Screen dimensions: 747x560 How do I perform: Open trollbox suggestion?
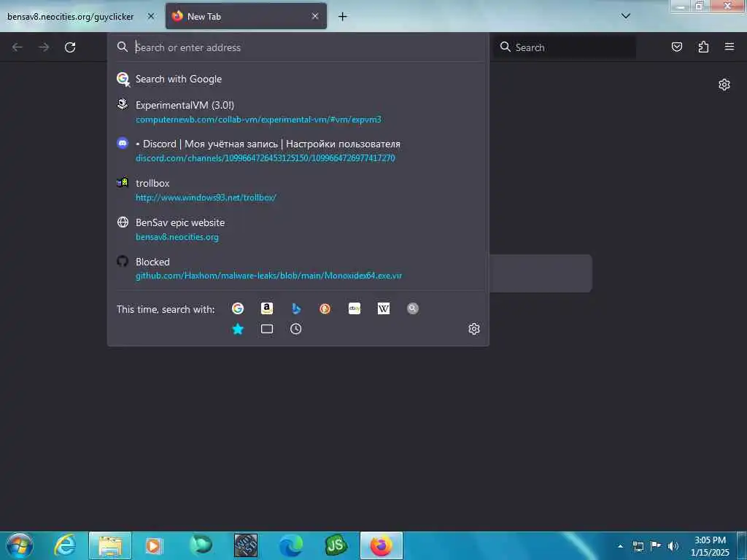[x=298, y=190]
